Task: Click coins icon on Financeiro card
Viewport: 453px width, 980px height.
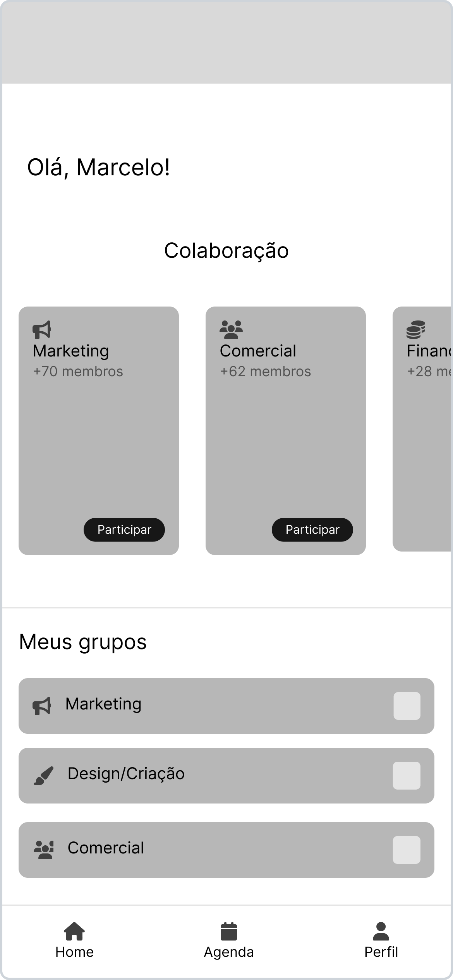Action: (x=416, y=330)
